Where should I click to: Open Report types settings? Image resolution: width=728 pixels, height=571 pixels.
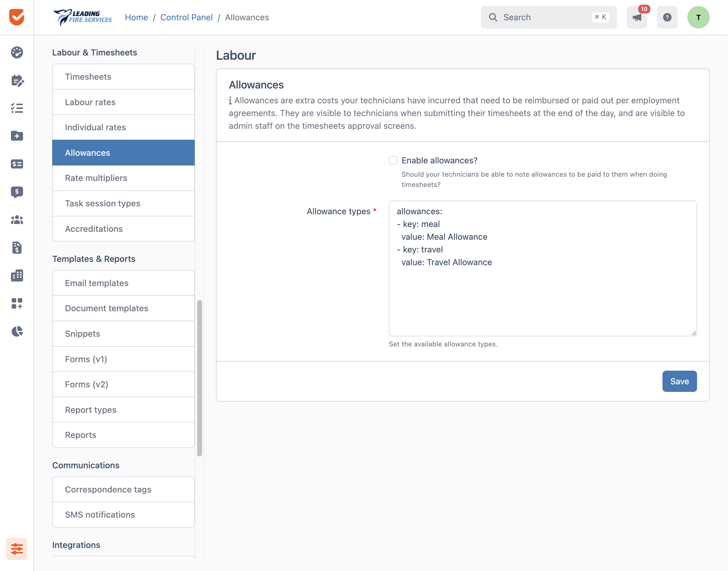(123, 409)
